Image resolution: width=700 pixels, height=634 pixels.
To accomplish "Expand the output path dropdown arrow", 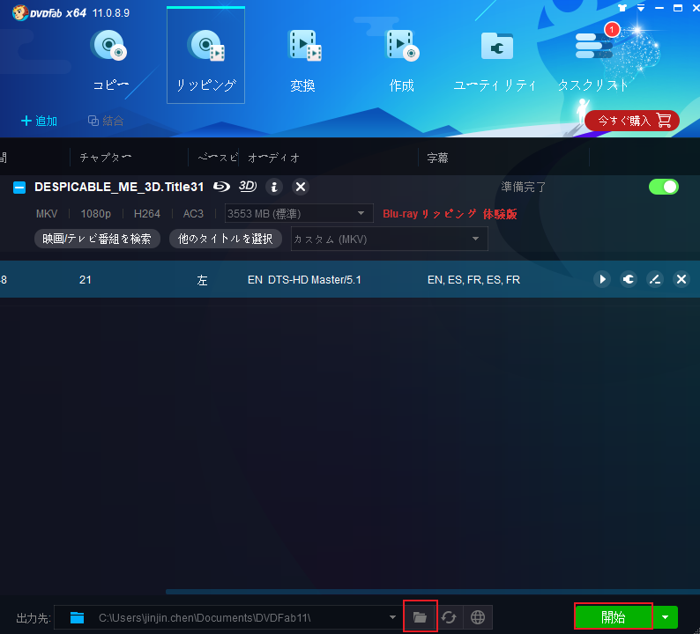I will [392, 617].
